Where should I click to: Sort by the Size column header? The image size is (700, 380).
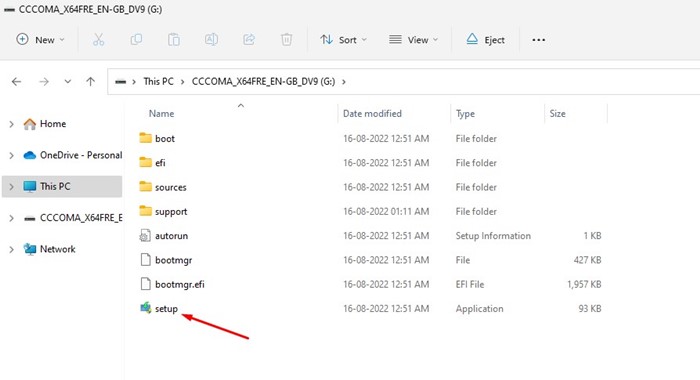point(558,113)
